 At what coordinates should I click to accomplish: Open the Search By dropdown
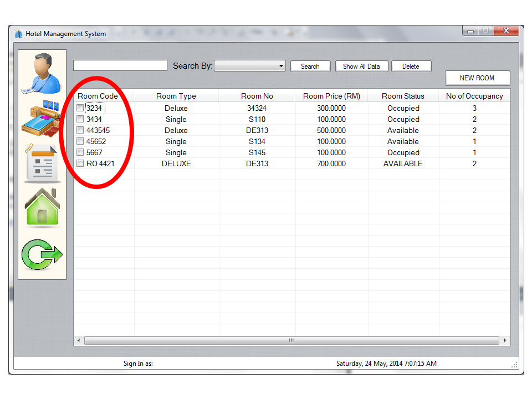[250, 66]
